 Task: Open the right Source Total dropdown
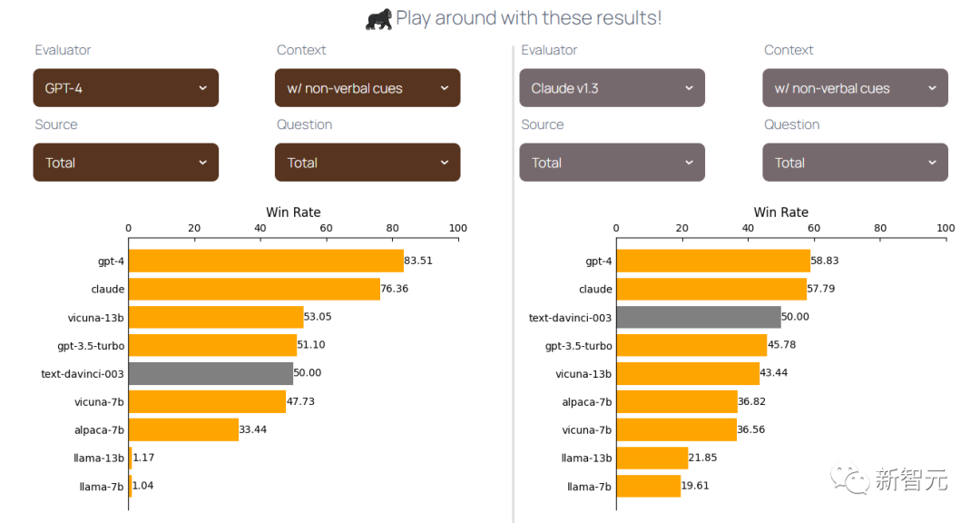(x=612, y=163)
